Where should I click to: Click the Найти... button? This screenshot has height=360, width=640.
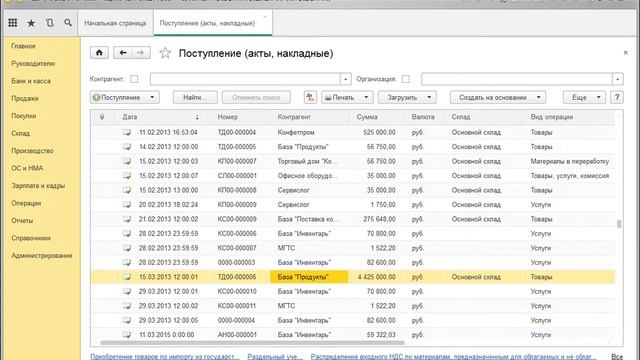click(195, 97)
